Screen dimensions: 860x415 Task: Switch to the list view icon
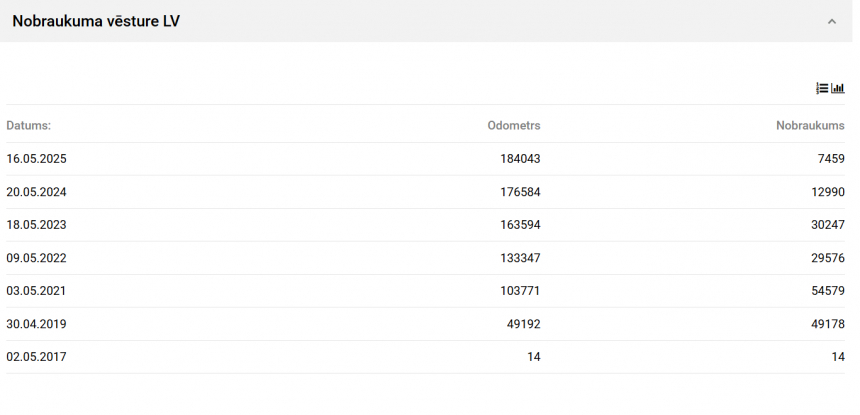point(822,88)
